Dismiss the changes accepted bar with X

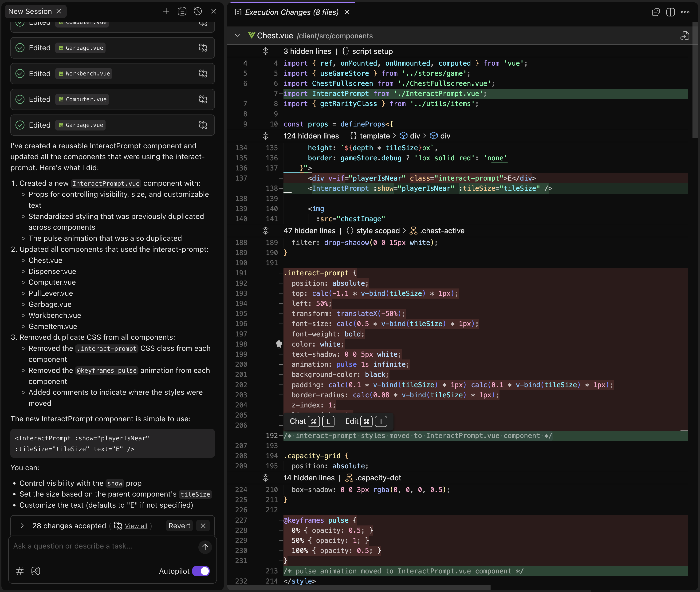[203, 525]
